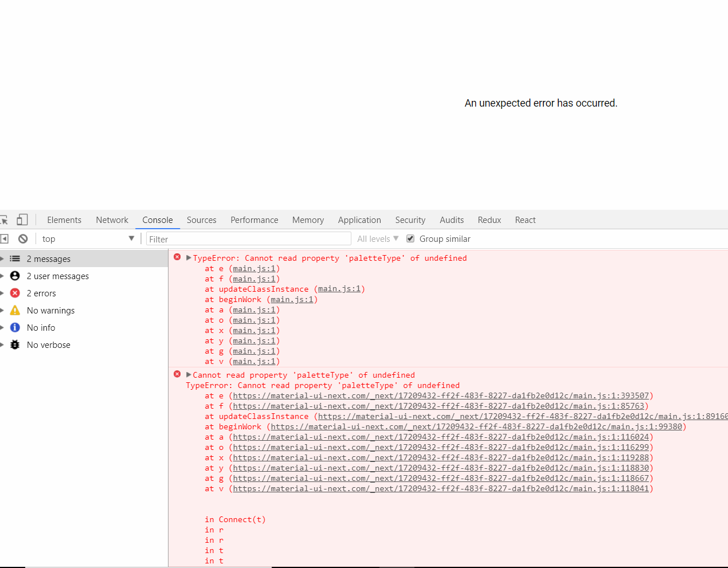Select the red errors icon in sidebar
Screen dimensions: 728x568
coord(15,293)
